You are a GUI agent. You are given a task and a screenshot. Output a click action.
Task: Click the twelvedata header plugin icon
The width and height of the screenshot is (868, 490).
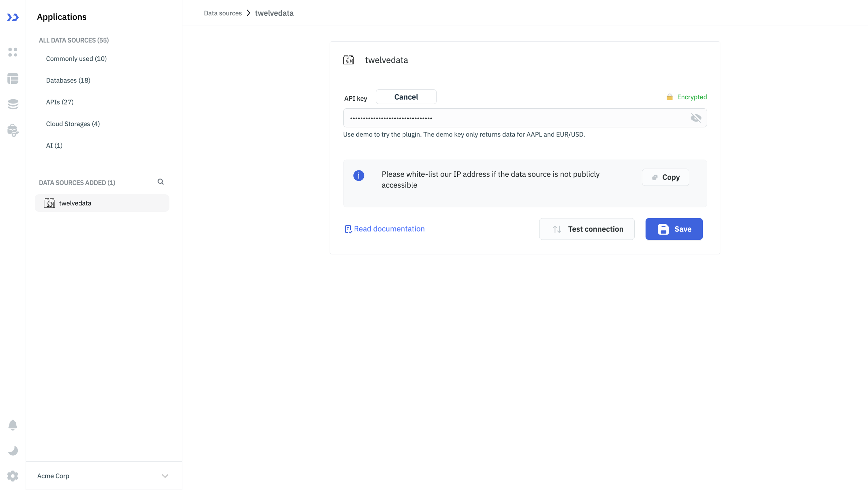pyautogui.click(x=348, y=60)
